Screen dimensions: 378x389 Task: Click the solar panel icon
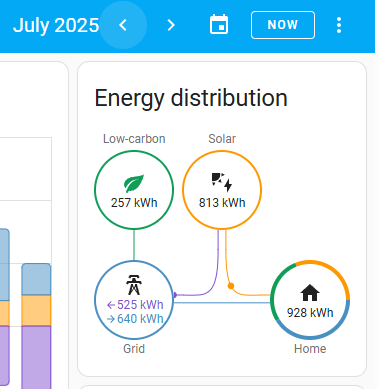point(222,182)
